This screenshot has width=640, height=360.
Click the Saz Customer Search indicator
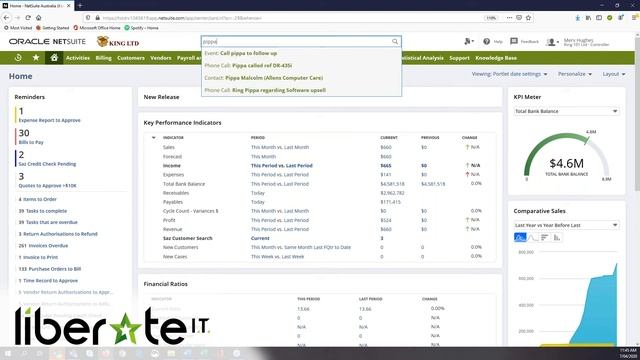coord(187,238)
